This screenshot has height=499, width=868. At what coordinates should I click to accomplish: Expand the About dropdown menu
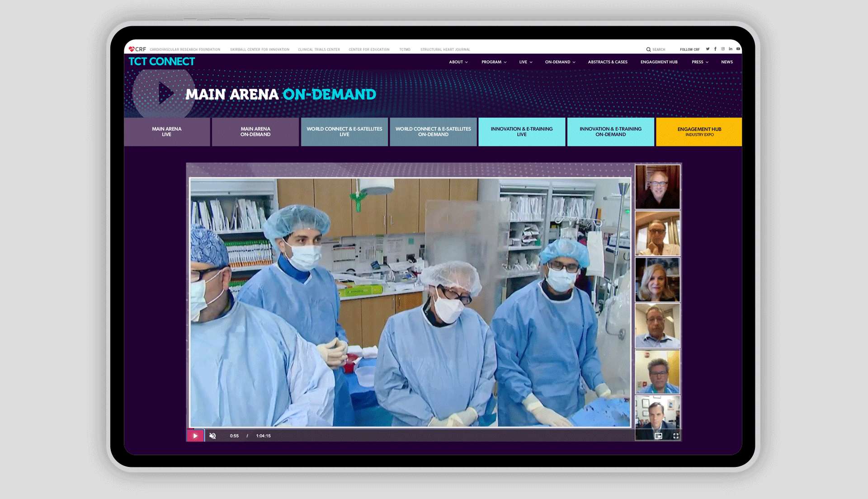coord(458,62)
